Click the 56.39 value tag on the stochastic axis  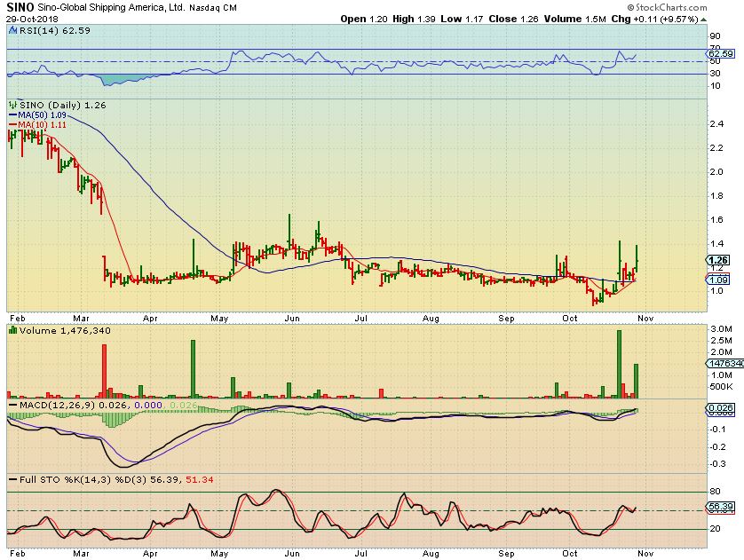[x=721, y=507]
